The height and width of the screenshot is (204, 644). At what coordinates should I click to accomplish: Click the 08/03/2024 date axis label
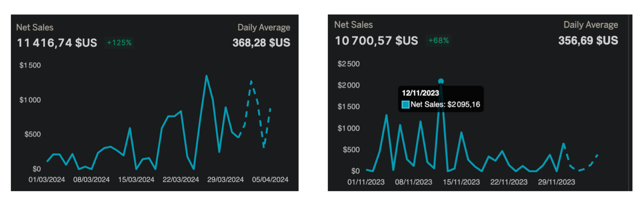click(x=91, y=180)
